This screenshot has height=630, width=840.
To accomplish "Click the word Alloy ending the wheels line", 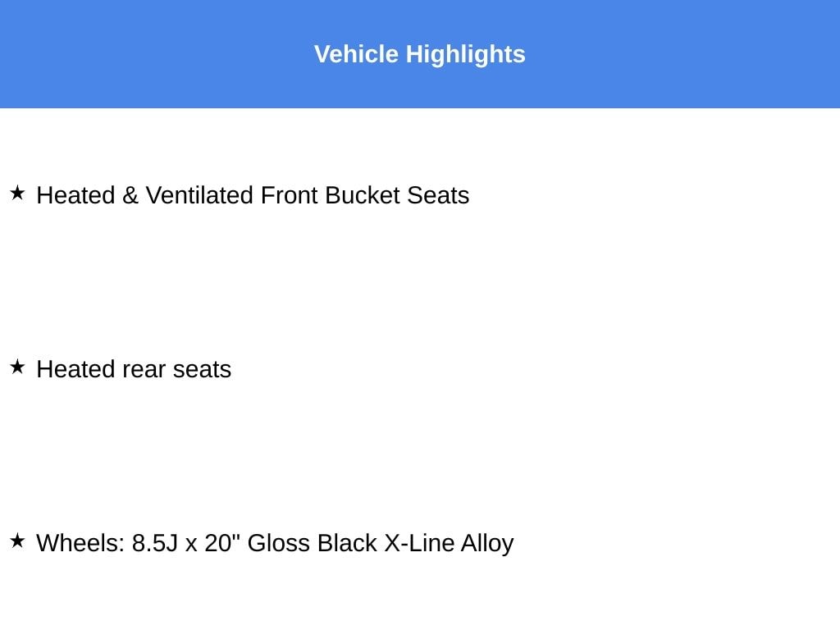I will [487, 544].
